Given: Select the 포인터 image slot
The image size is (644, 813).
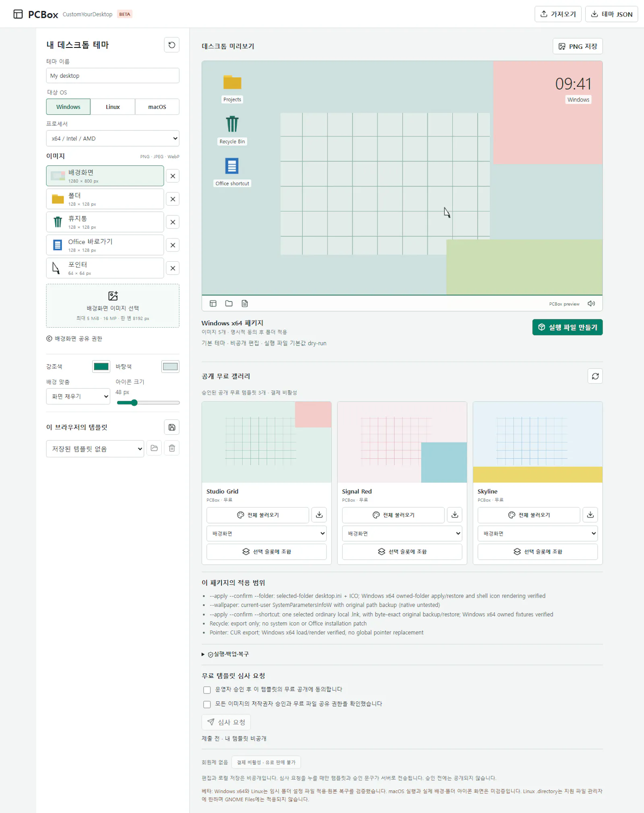Looking at the screenshot, I should (105, 268).
